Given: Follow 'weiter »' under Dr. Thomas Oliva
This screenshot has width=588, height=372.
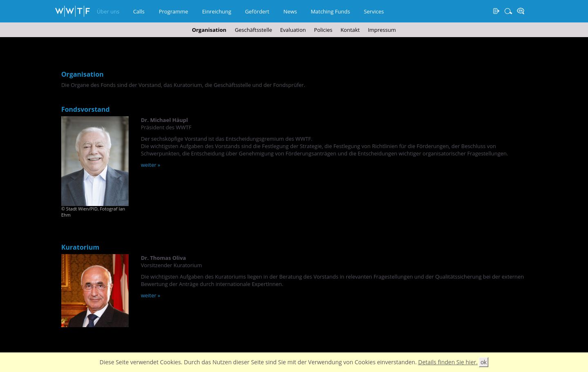Looking at the screenshot, I should (x=150, y=295).
